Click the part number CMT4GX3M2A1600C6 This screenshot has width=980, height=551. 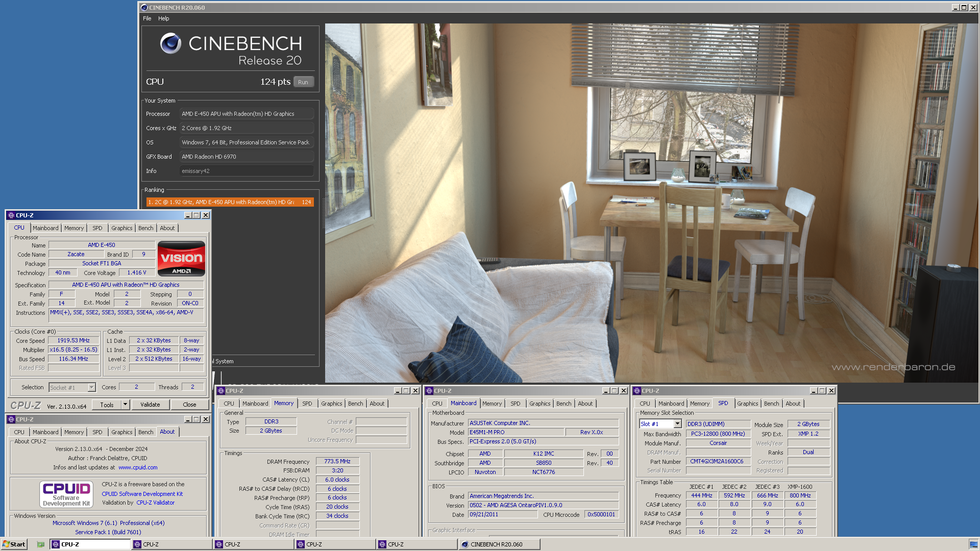718,461
